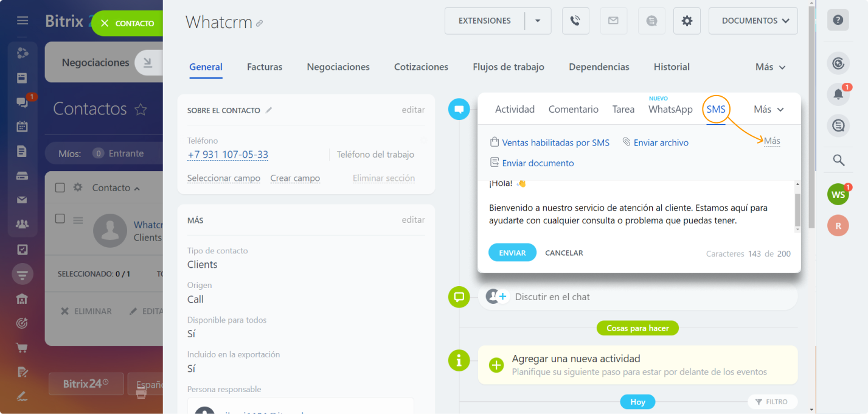
Task: Click the help question mark icon
Action: [838, 20]
